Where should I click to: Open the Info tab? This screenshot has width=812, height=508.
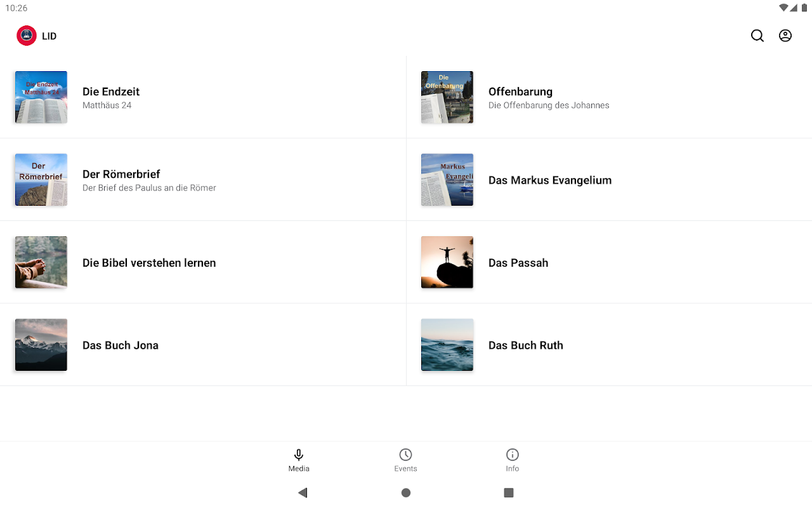tap(513, 460)
